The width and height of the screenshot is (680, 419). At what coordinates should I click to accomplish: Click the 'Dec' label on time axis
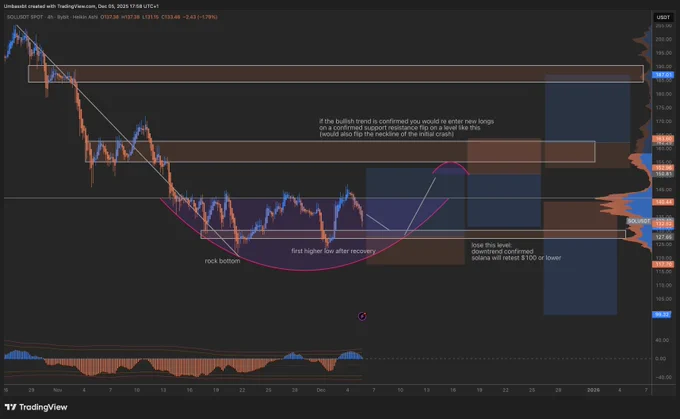pos(321,390)
